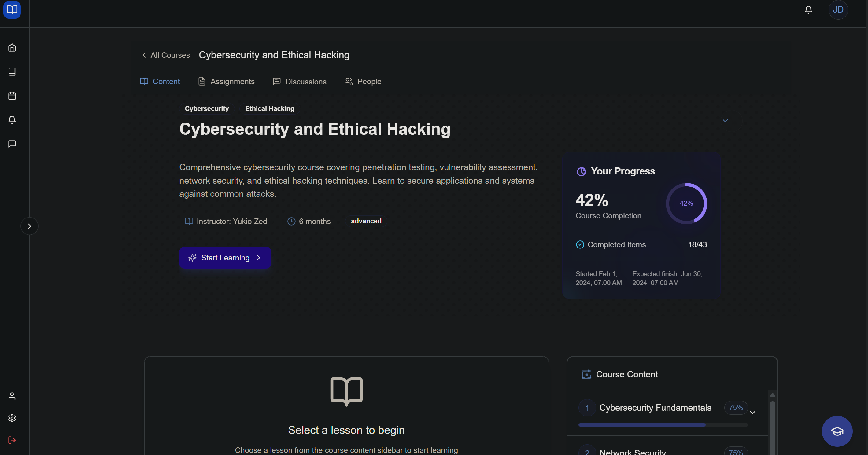Open the settings gear icon
868x455 pixels.
coord(12,418)
